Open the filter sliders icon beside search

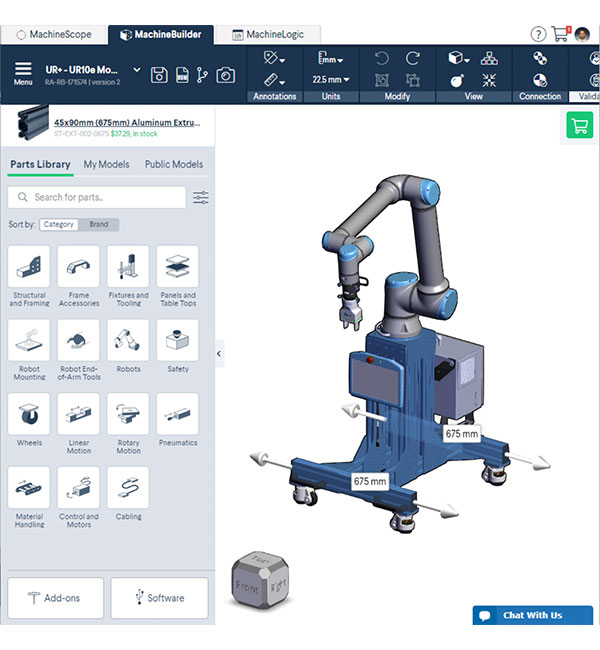pyautogui.click(x=201, y=197)
